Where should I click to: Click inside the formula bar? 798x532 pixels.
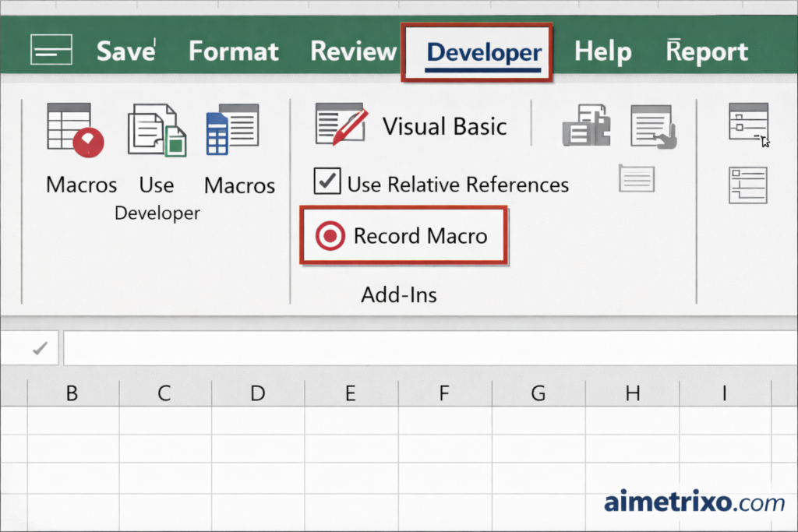429,347
